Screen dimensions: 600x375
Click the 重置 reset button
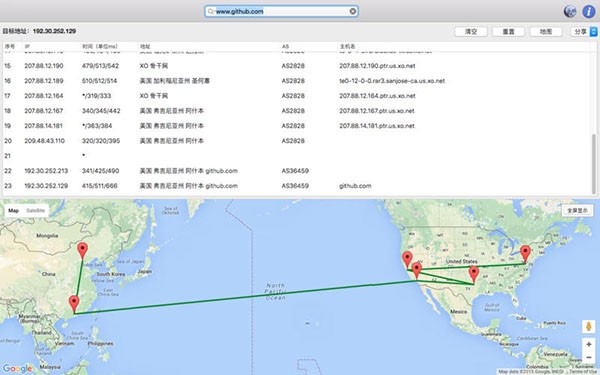(508, 32)
